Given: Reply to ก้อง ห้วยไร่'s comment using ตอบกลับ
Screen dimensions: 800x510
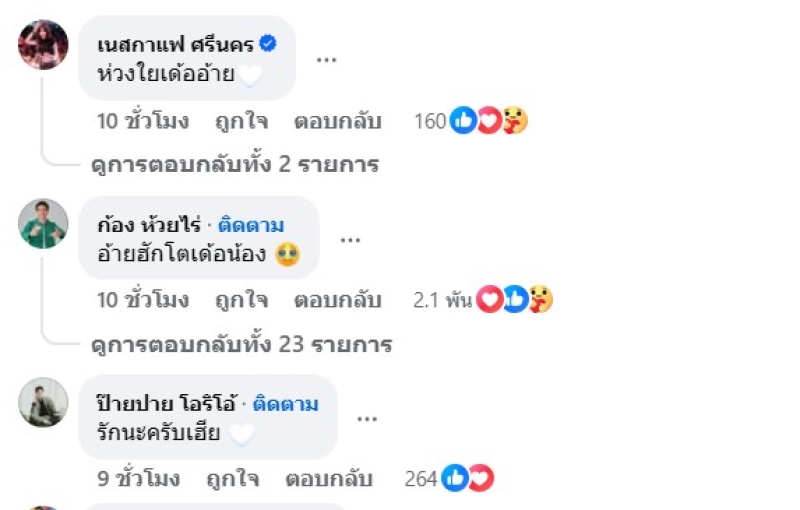Looking at the screenshot, I should pos(337,299).
